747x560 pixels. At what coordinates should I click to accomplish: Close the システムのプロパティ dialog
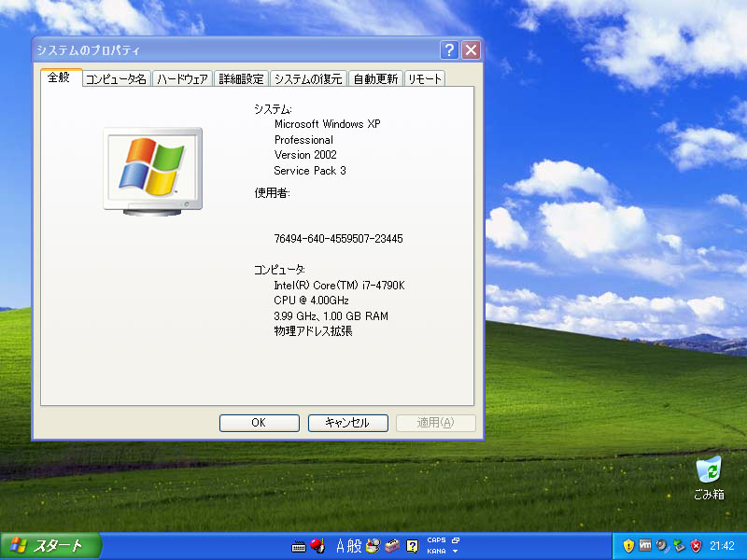471,50
